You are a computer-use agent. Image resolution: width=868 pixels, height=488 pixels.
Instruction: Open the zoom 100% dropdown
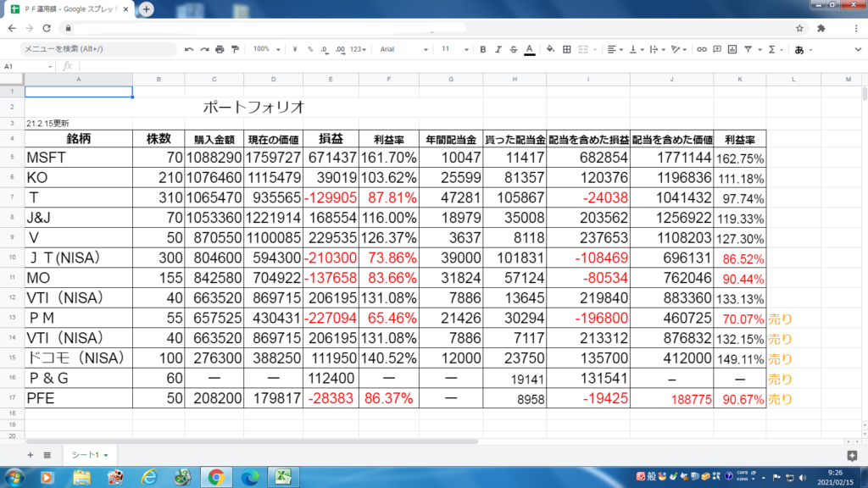(266, 49)
